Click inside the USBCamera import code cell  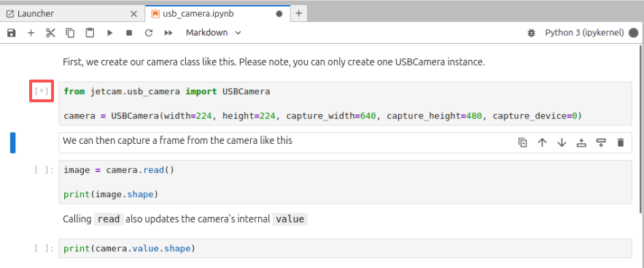click(x=345, y=103)
